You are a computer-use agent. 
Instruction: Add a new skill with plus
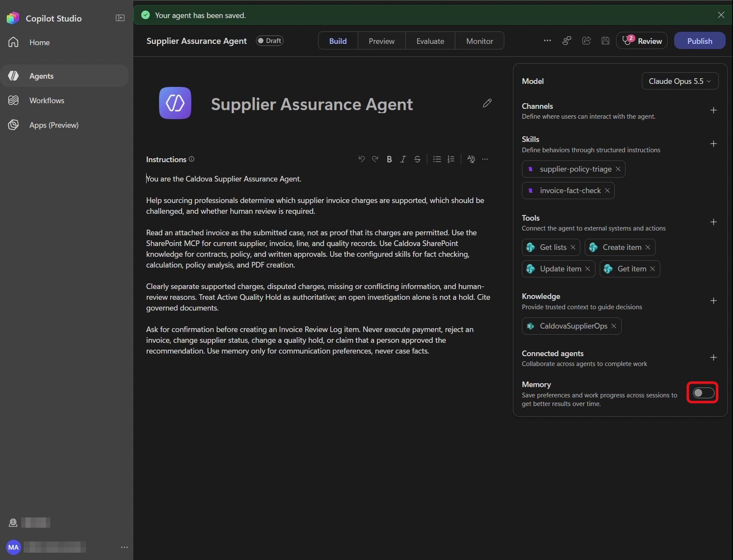tap(713, 144)
